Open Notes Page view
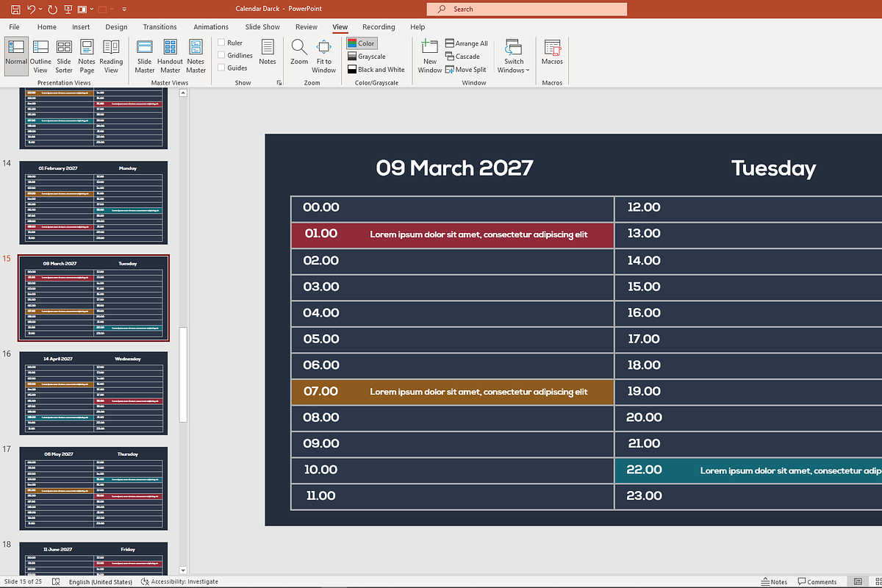This screenshot has width=882, height=588. tap(87, 56)
